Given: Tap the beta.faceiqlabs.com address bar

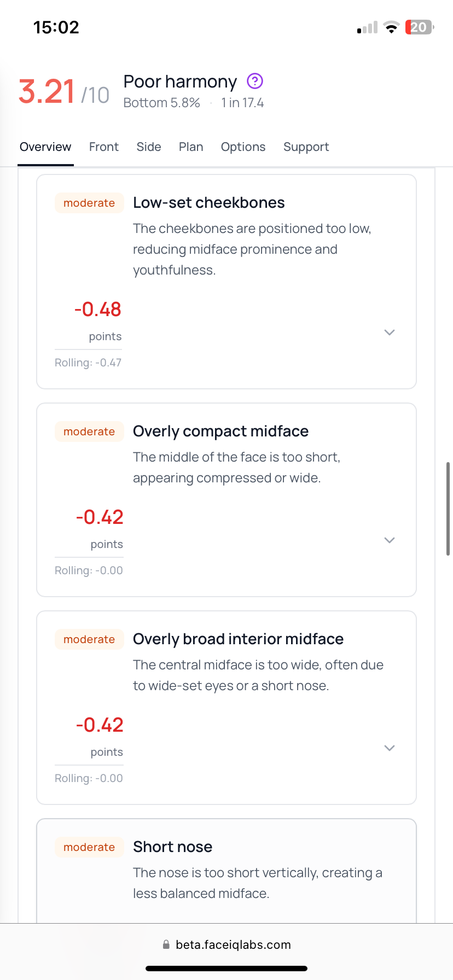Looking at the screenshot, I should [233, 944].
